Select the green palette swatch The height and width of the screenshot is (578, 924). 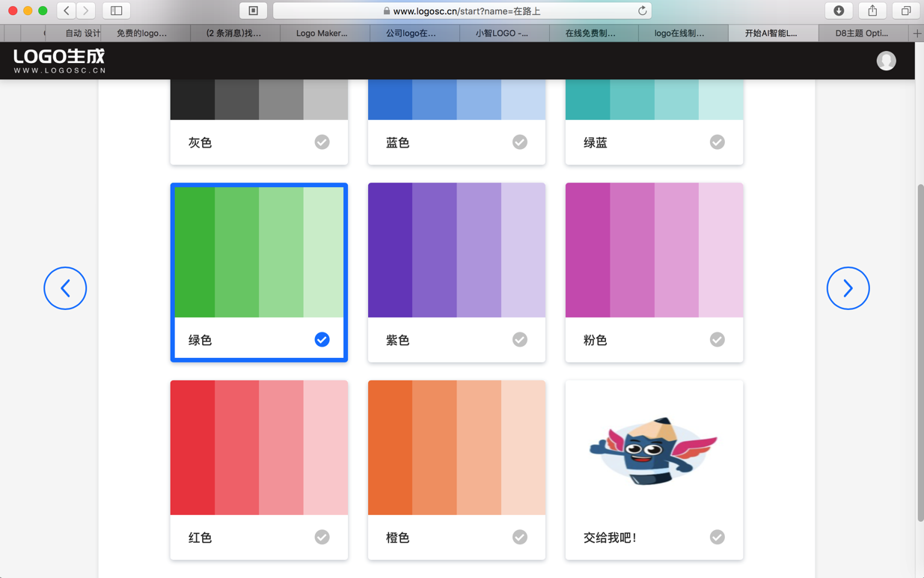pos(259,252)
